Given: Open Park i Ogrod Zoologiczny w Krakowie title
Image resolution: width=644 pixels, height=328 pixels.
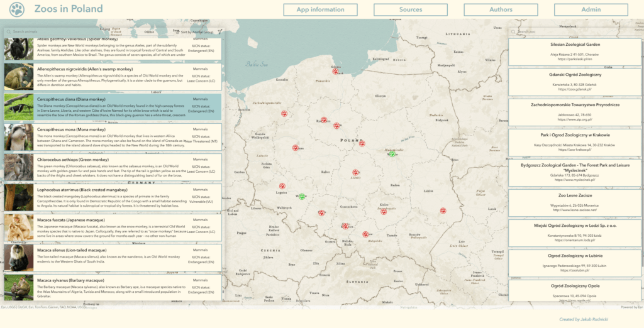Looking at the screenshot, I should tap(575, 134).
